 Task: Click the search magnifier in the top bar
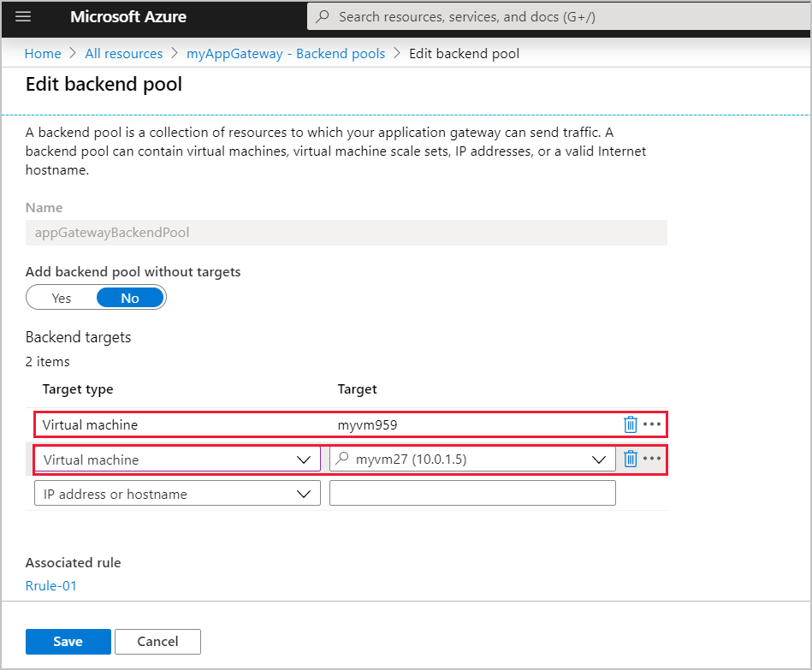point(324,16)
